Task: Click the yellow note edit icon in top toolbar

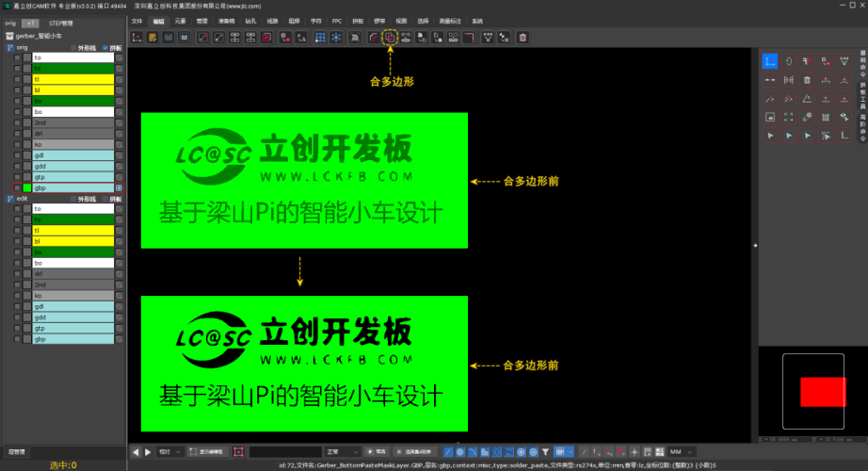Action: tap(153, 38)
